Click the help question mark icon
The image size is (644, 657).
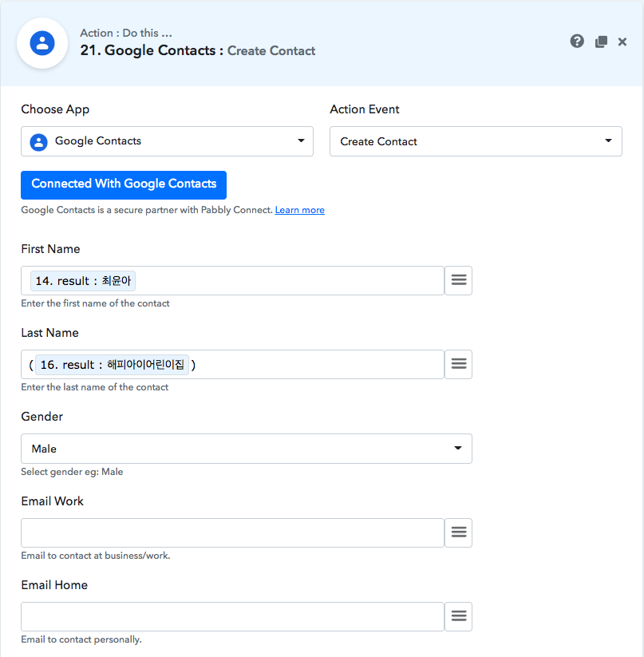point(577,42)
